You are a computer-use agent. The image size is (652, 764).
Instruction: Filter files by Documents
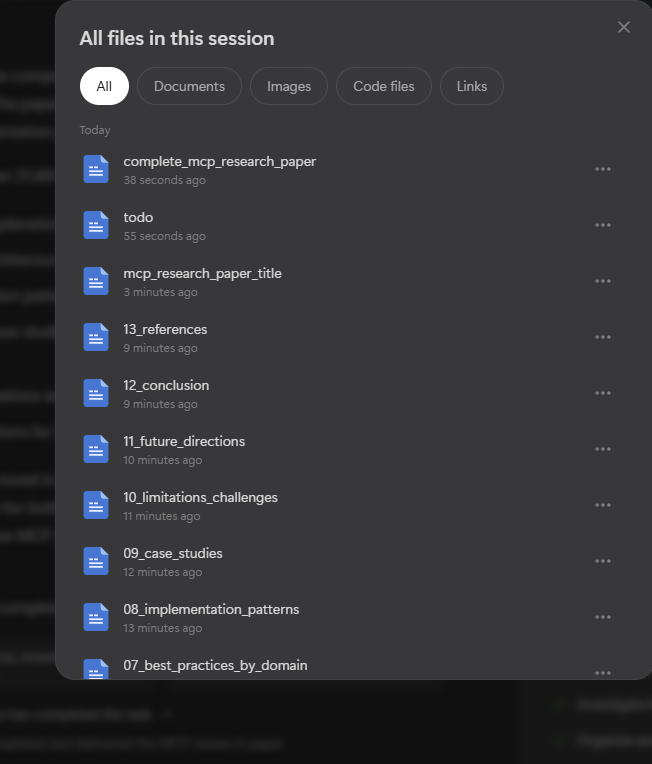(190, 86)
